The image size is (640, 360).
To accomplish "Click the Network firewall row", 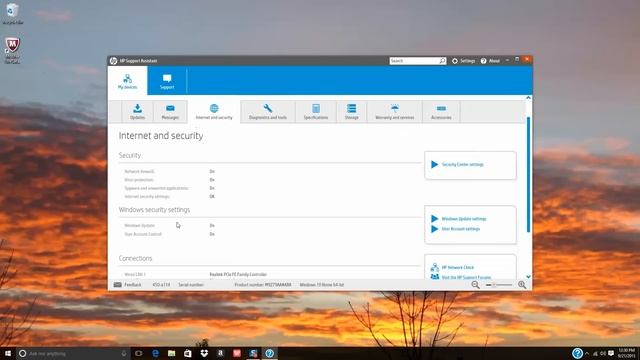I will (x=170, y=171).
